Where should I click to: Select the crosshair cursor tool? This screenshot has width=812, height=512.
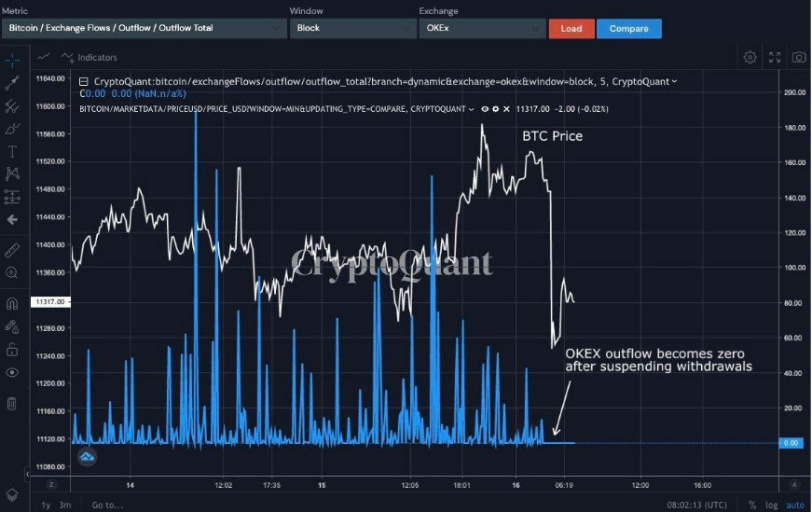(x=12, y=60)
